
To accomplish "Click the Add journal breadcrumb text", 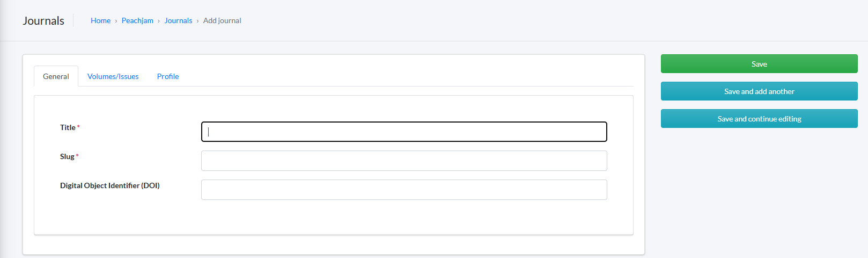I will pos(222,20).
